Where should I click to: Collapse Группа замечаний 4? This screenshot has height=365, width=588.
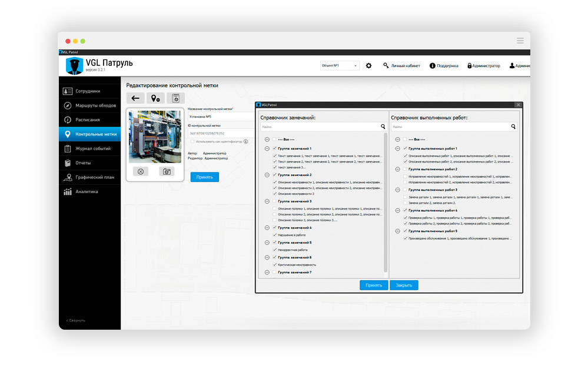point(267,228)
